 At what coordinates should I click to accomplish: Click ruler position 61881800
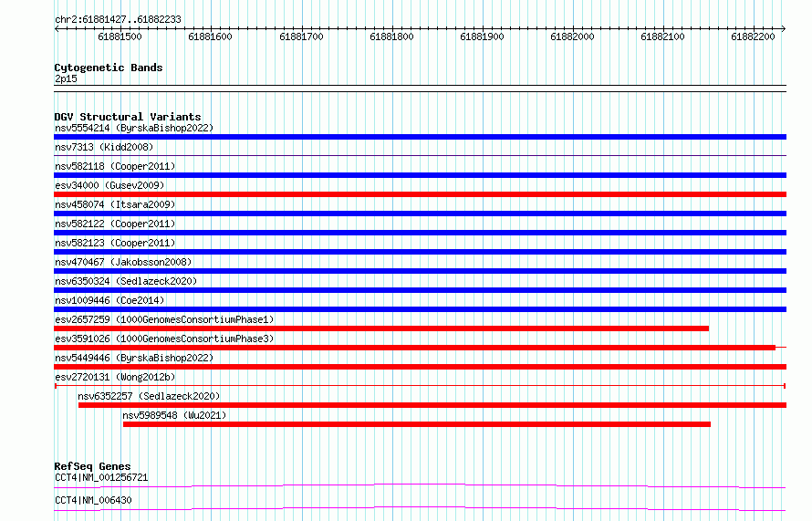point(391,36)
